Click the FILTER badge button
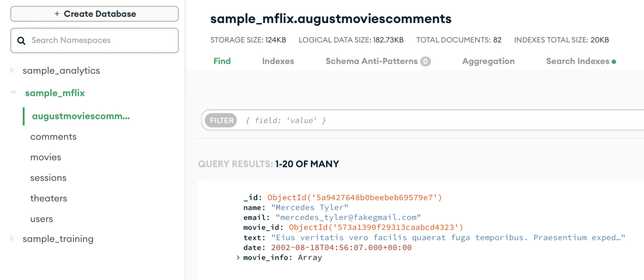This screenshot has height=280, width=644. pos(221,120)
